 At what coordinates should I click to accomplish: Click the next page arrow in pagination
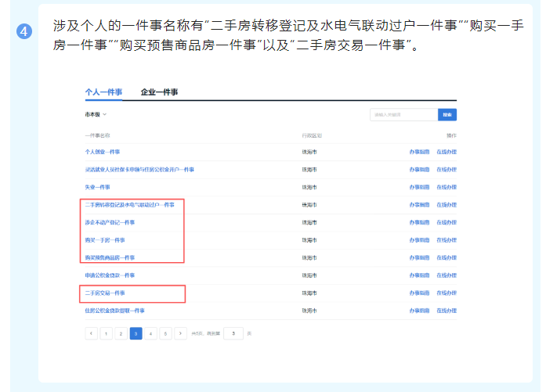[181, 333]
